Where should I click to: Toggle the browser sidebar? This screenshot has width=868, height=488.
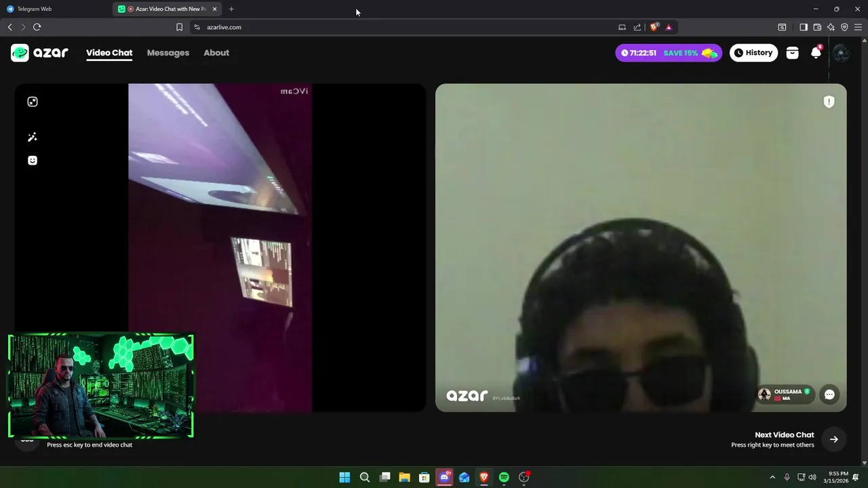tap(804, 27)
